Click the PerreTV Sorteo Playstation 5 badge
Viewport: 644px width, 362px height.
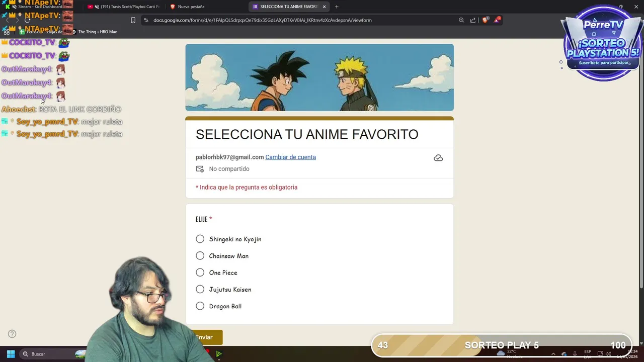603,44
